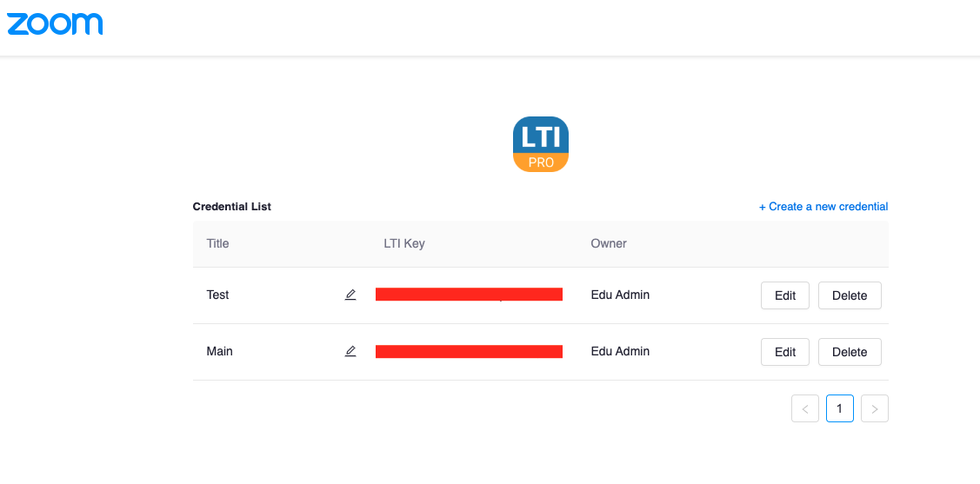Viewport: 980px width, 484px height.
Task: Click pencil icon in Main row
Action: pos(350,352)
